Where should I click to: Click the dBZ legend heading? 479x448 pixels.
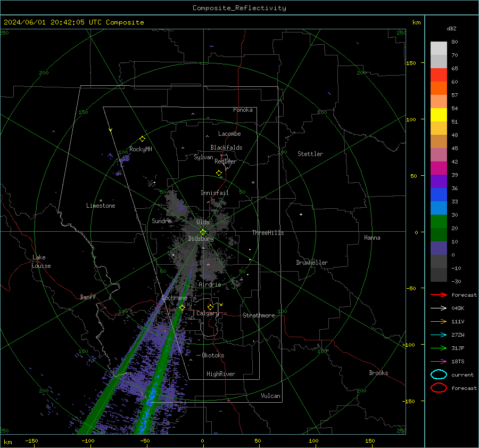tap(451, 29)
